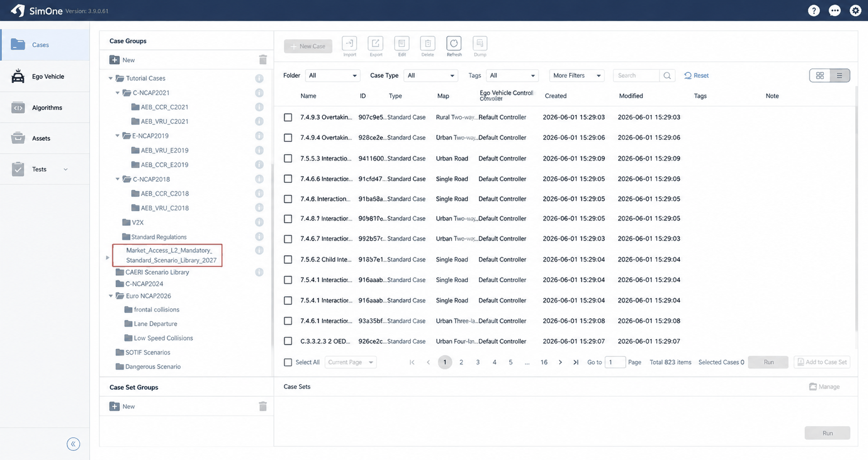Tick the Select All checkbox
The image size is (868, 460).
(x=288, y=362)
